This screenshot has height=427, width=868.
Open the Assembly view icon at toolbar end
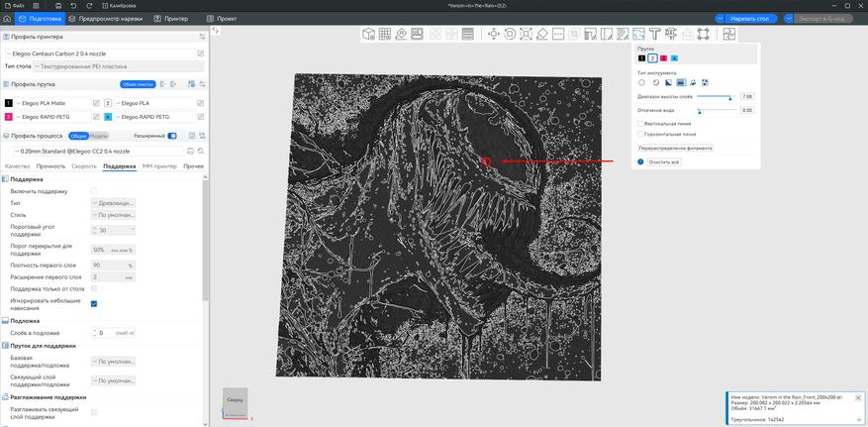(728, 35)
